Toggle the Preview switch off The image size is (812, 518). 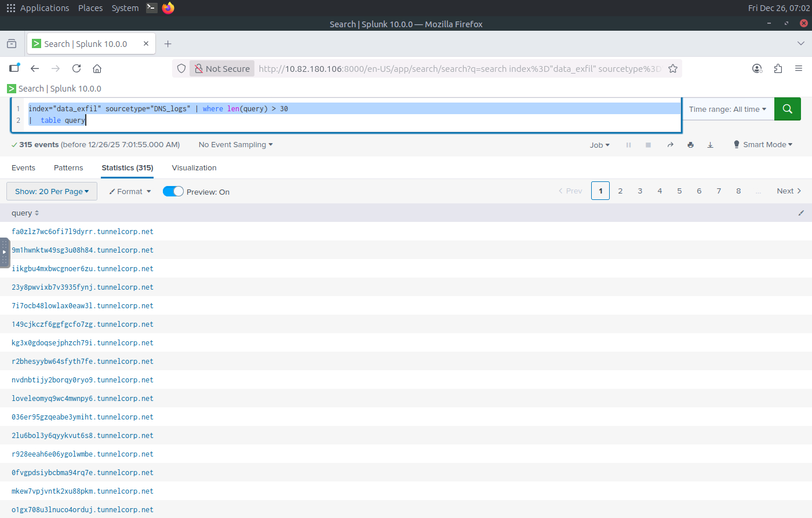173,192
